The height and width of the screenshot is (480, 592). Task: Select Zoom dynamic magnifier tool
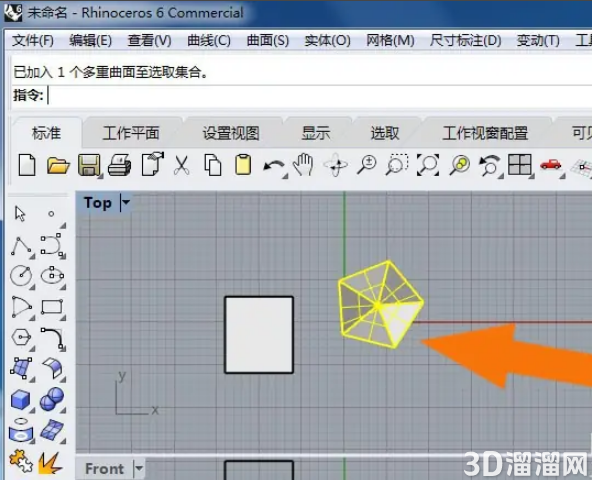tap(366, 165)
